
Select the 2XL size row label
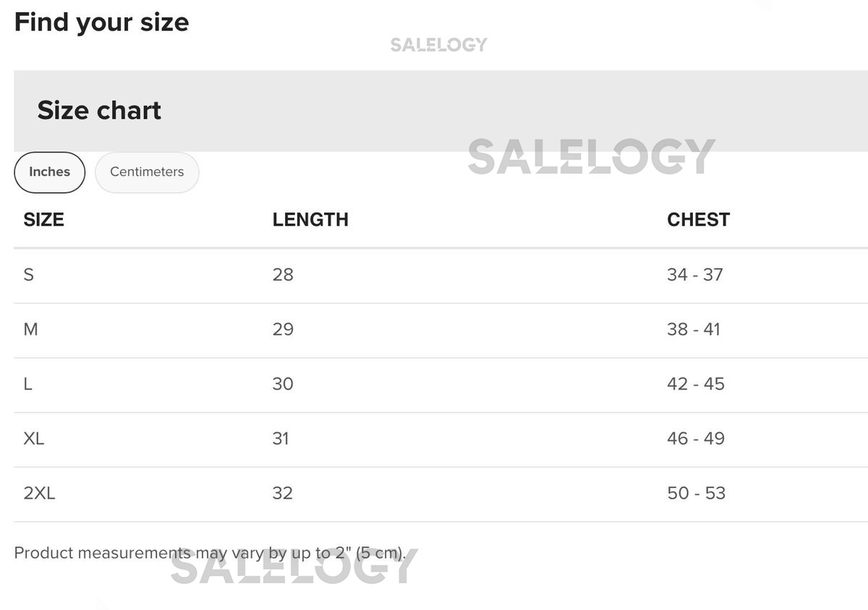(39, 494)
